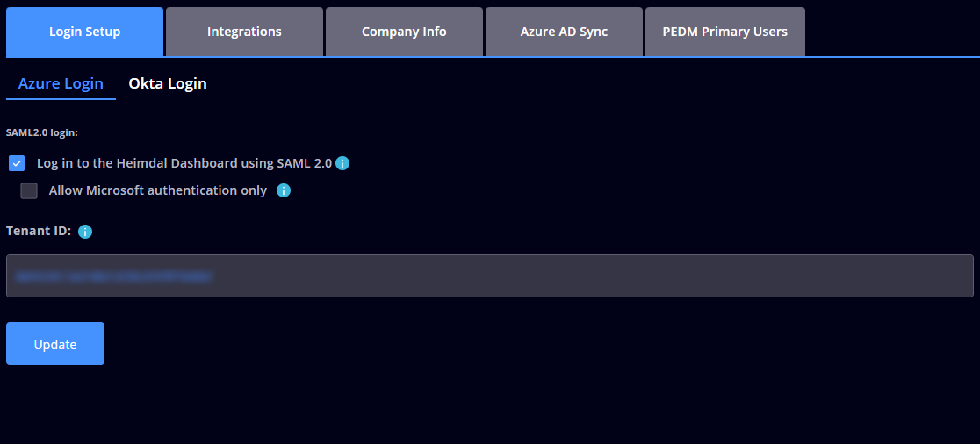This screenshot has height=444, width=980.
Task: Select the Azure AD Sync tab
Action: (x=564, y=32)
